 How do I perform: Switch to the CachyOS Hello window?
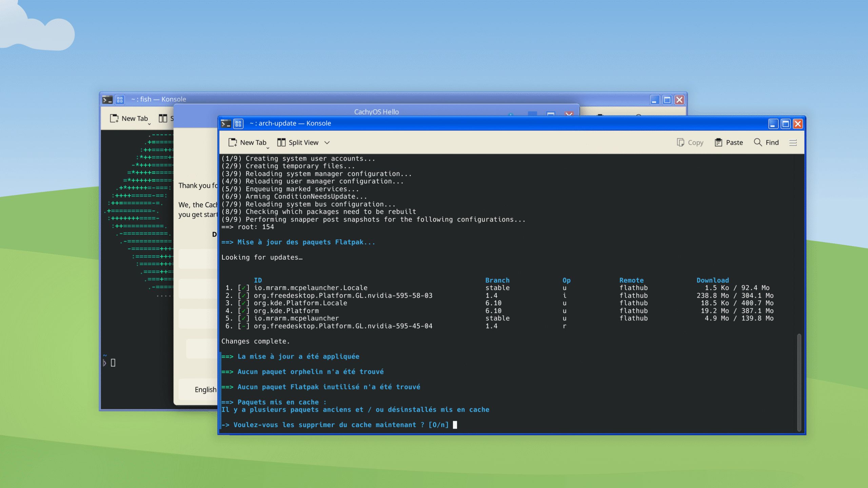pos(376,112)
